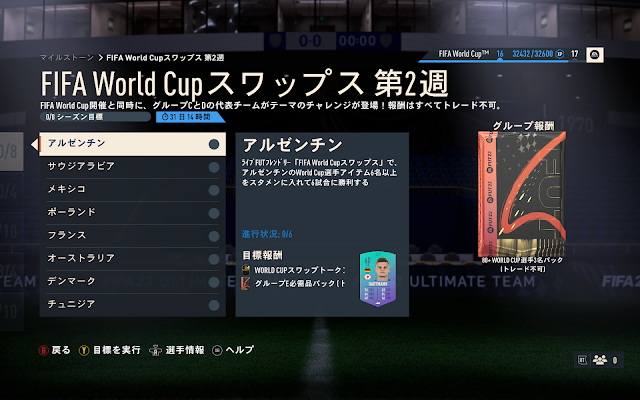Click the left arrow beside アルゼンチン row
The height and width of the screenshot is (400, 640).
(34, 144)
